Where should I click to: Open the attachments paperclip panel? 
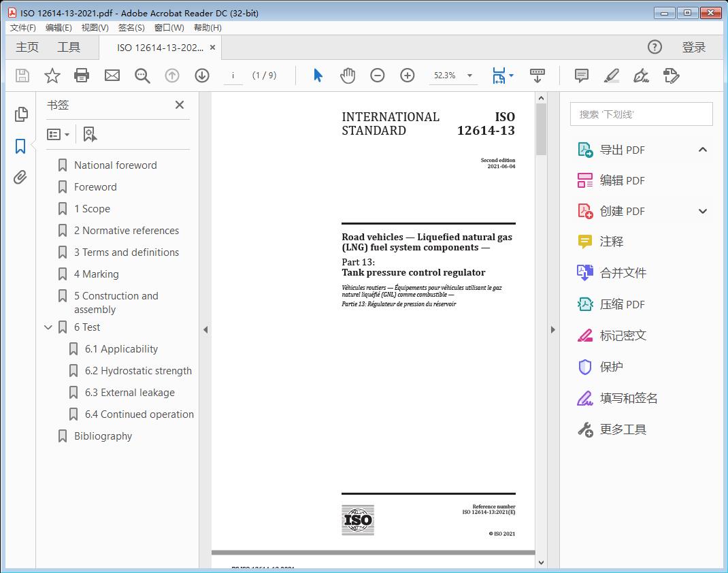[x=20, y=178]
